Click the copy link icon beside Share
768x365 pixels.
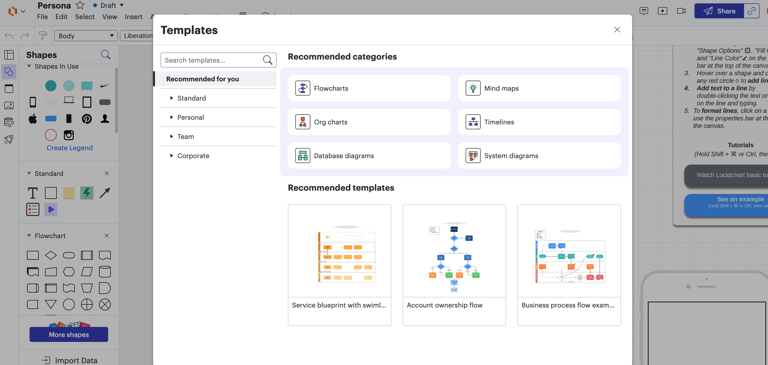coord(751,11)
